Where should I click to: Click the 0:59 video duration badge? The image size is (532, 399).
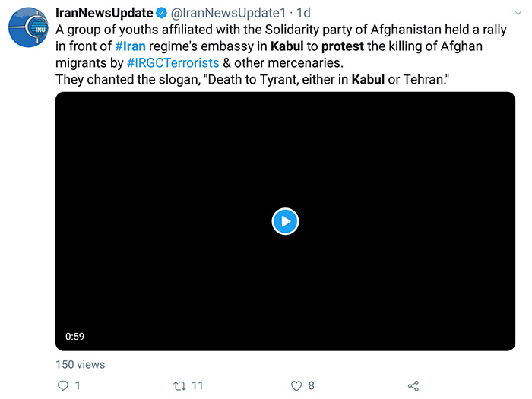coord(74,336)
